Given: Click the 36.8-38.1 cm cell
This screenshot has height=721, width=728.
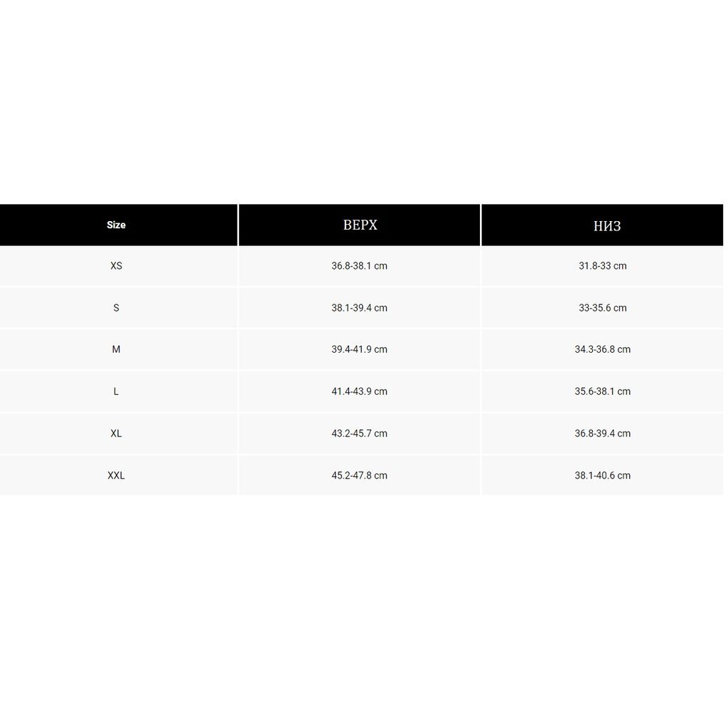Looking at the screenshot, I should pyautogui.click(x=359, y=266).
